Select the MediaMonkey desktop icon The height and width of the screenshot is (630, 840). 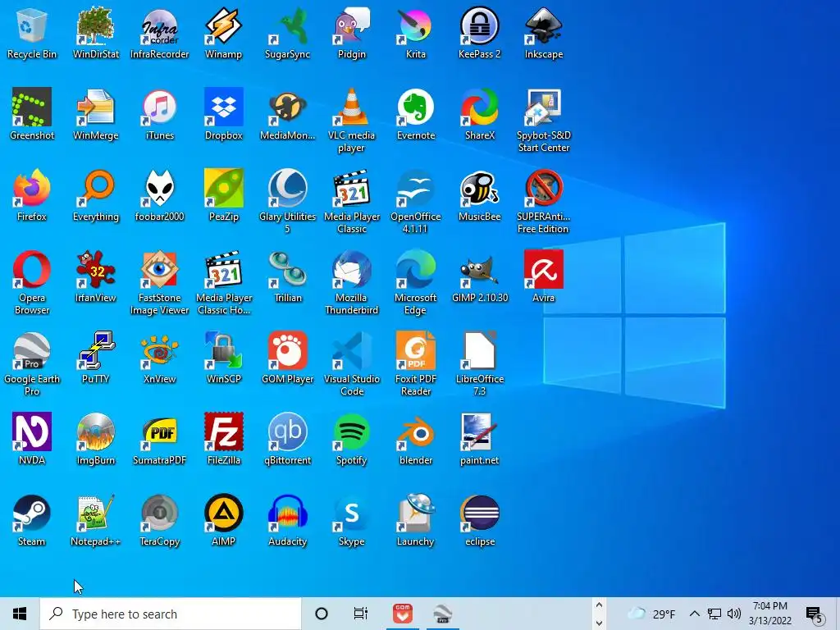point(288,115)
